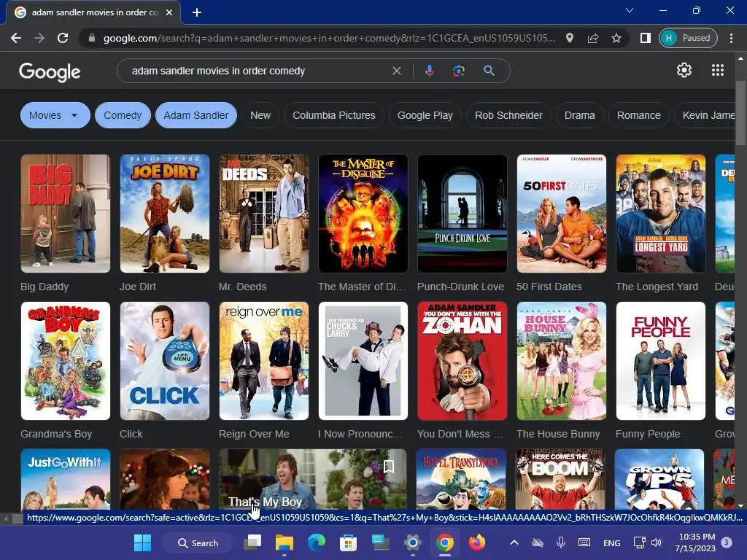The height and width of the screenshot is (560, 747).
Task: Open the Joe Dirt movie poster
Action: 164,214
